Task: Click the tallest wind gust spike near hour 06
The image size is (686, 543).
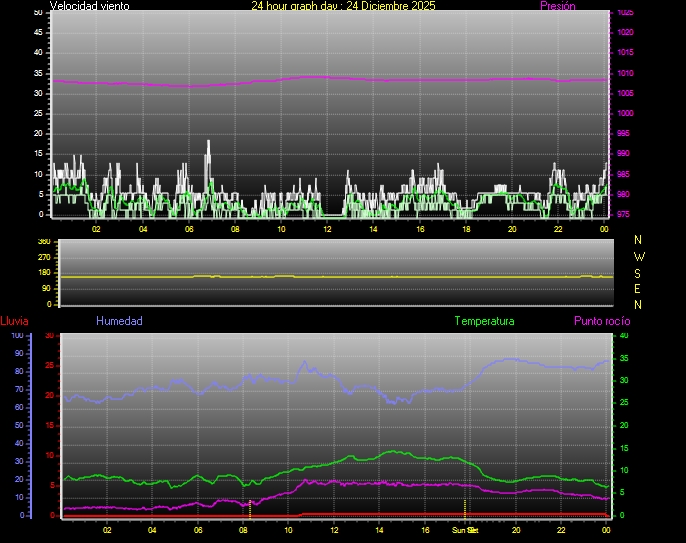Action: click(x=209, y=145)
